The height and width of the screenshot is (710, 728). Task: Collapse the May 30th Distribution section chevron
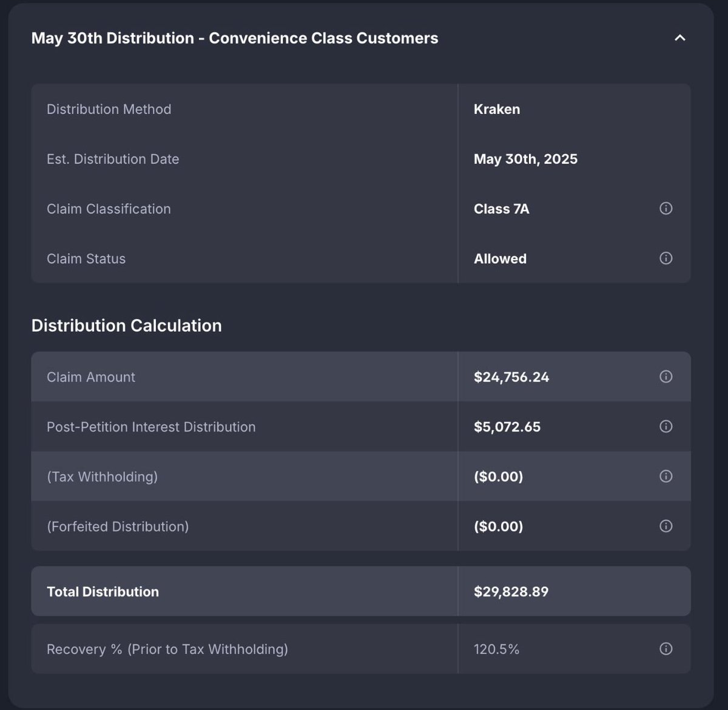click(680, 38)
